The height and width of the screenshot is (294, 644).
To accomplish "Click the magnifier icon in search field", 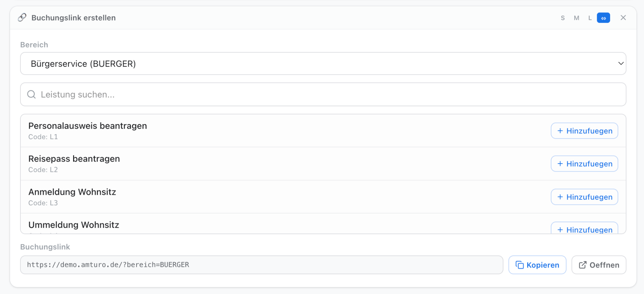I will point(32,95).
